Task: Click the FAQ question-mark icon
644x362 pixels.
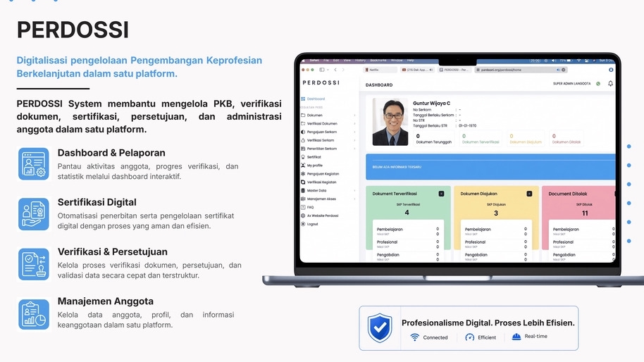Action: (303, 207)
